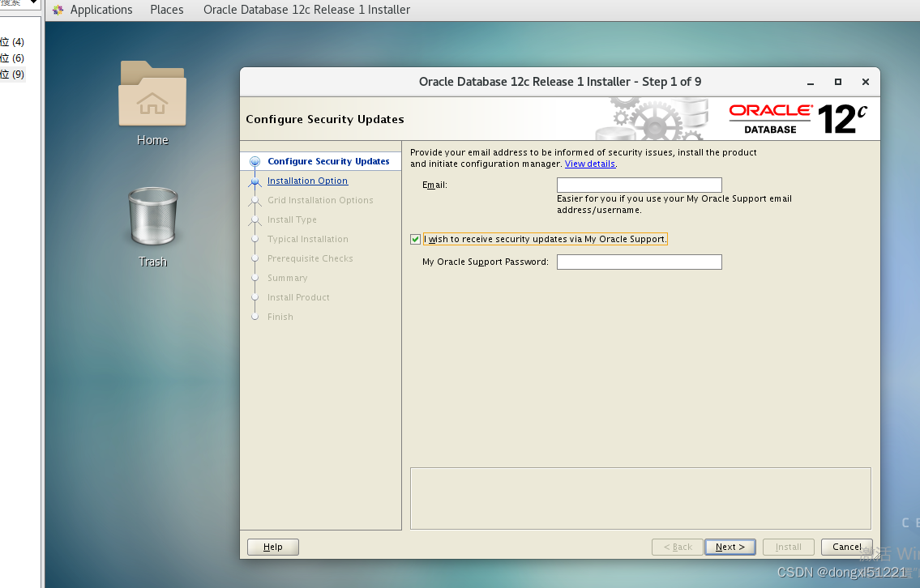Uncheck receiving security updates via My Oracle Support
Image resolution: width=920 pixels, height=588 pixels.
coord(415,239)
